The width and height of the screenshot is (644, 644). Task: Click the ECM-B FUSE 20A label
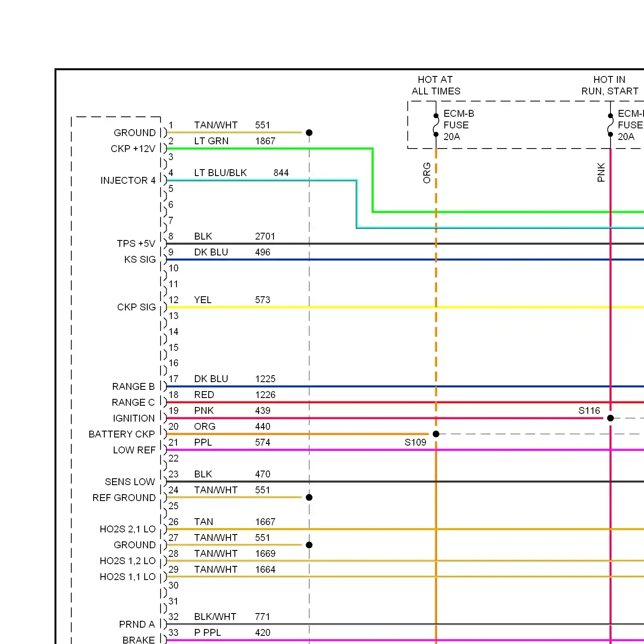point(459,125)
